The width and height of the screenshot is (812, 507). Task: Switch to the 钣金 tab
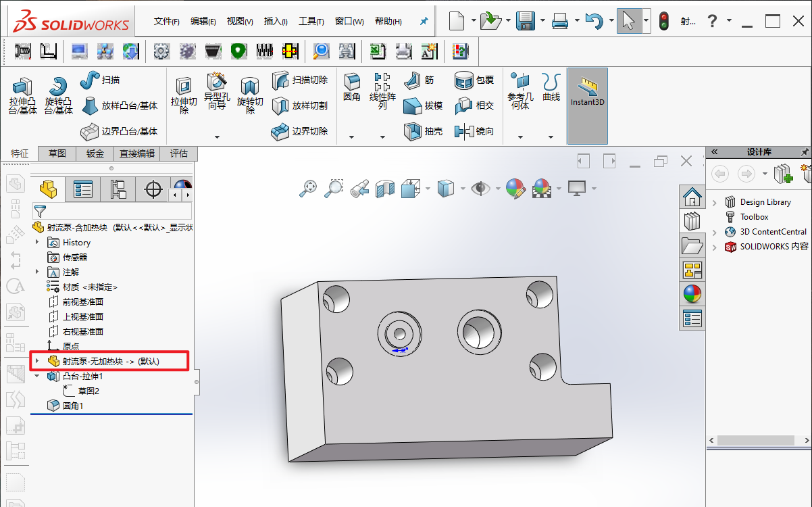(95, 153)
